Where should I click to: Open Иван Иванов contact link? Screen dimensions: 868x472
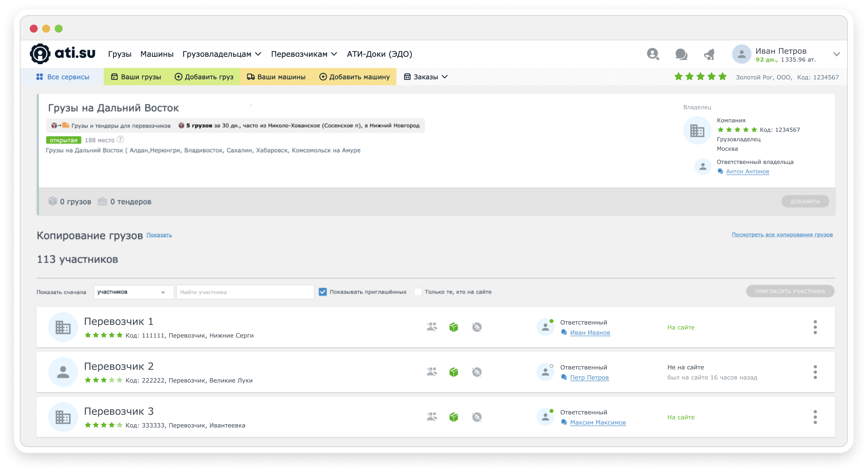point(590,332)
